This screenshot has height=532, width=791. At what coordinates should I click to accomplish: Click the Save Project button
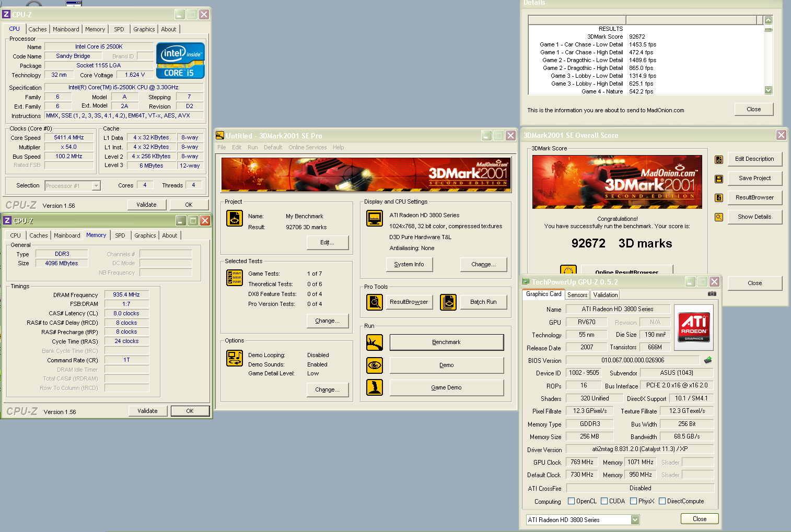click(754, 179)
